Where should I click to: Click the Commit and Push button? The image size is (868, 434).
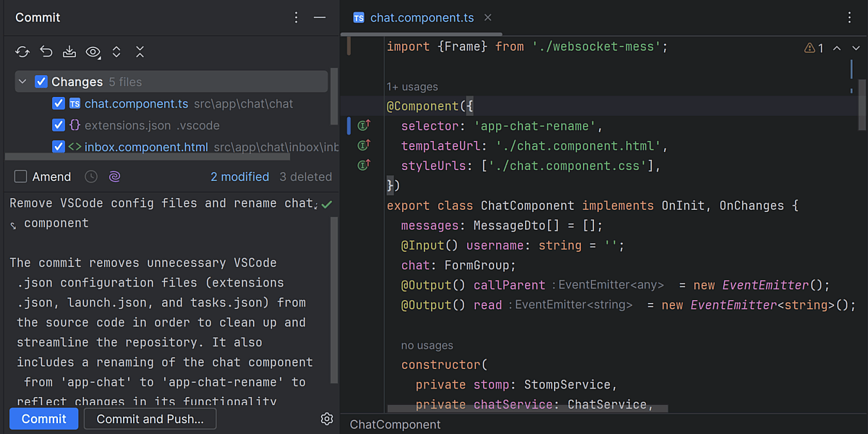150,419
